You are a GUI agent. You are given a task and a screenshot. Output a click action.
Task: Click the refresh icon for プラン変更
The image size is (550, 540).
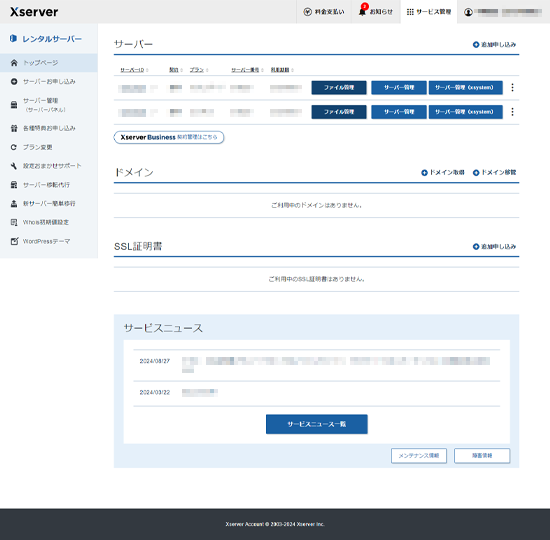coord(14,147)
